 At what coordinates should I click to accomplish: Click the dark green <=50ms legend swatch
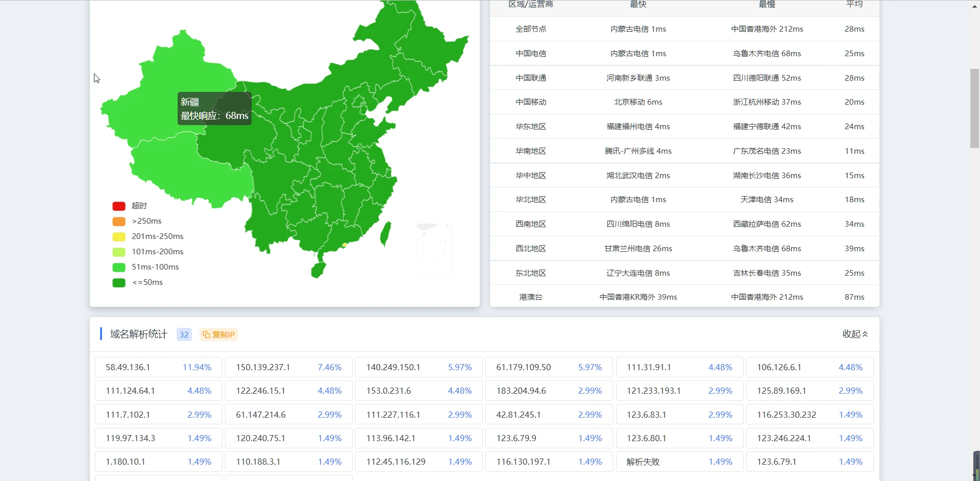[119, 282]
